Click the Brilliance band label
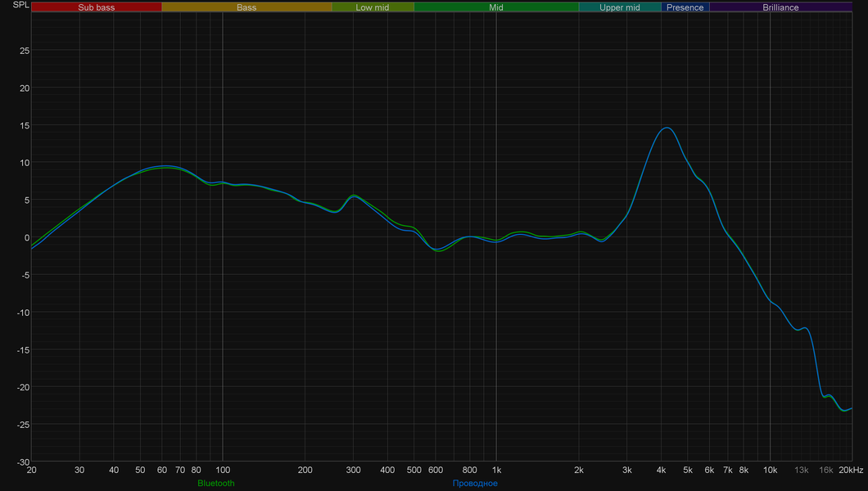868x491 pixels. click(780, 7)
